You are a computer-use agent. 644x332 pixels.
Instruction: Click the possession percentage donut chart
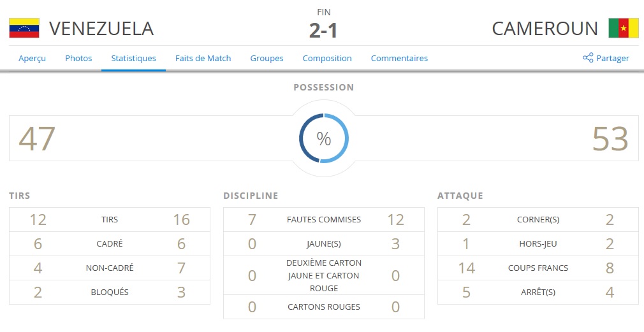click(x=324, y=138)
